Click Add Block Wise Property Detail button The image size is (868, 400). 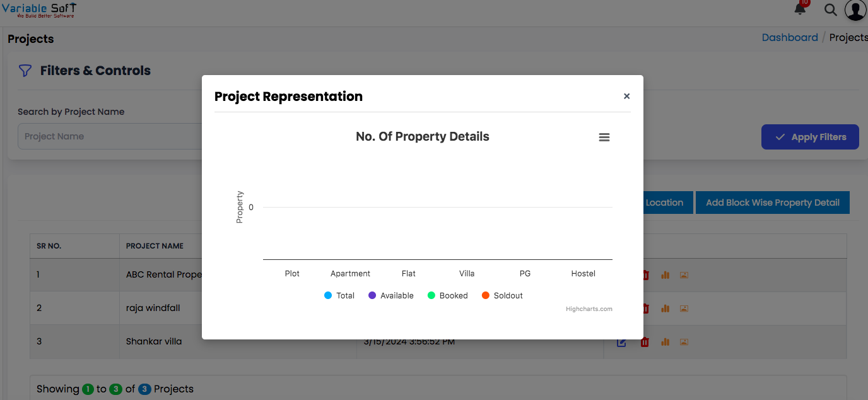coord(772,203)
